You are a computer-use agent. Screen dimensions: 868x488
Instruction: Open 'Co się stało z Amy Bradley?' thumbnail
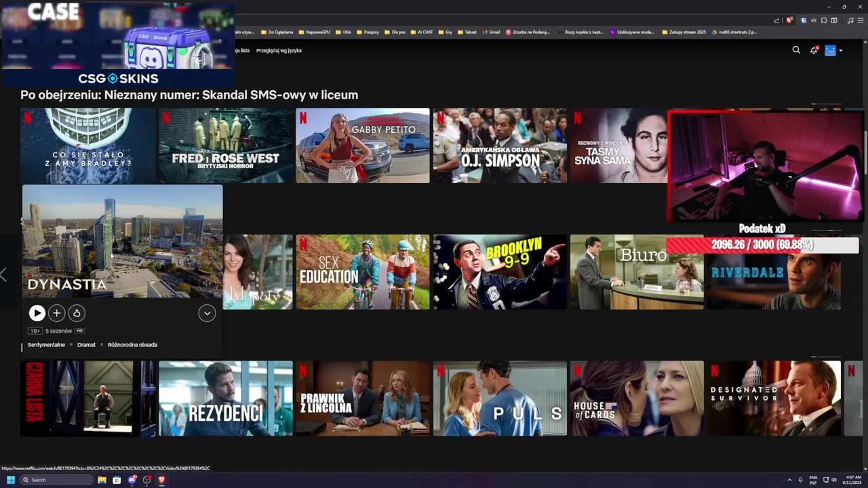click(87, 145)
